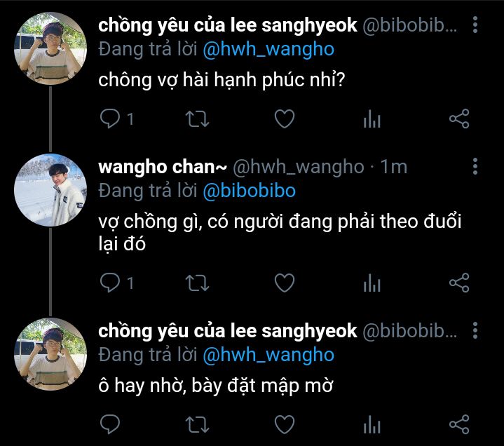The image size is (504, 446).
Task: Share the "ô hay nhờ" tweet
Action: click(x=459, y=424)
